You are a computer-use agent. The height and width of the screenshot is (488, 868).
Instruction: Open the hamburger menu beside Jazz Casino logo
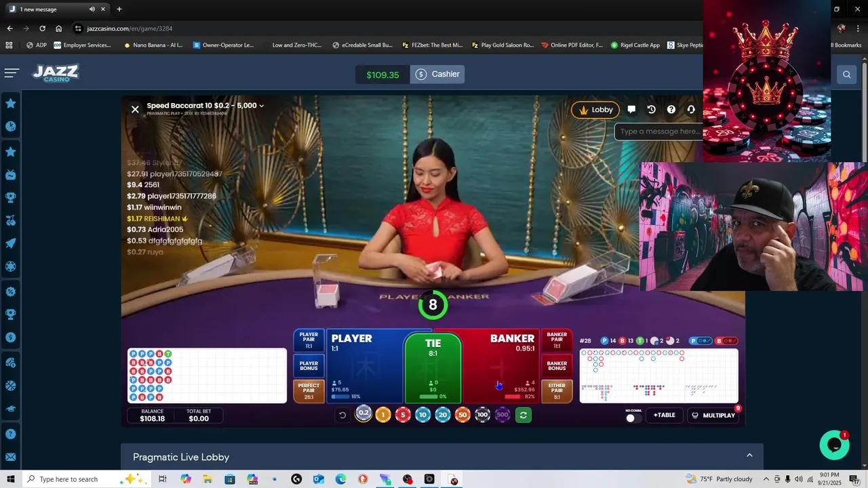[x=12, y=73]
